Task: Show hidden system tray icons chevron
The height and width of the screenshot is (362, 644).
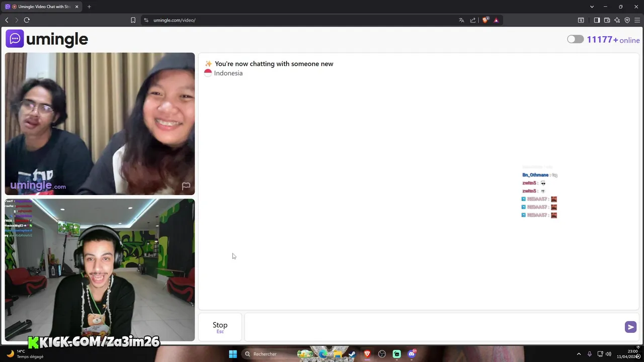Action: [579, 354]
